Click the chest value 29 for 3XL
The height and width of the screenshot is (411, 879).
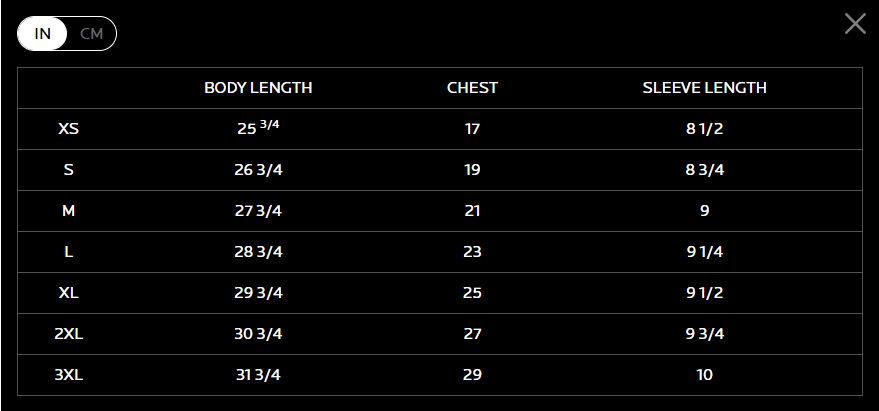[x=472, y=375]
